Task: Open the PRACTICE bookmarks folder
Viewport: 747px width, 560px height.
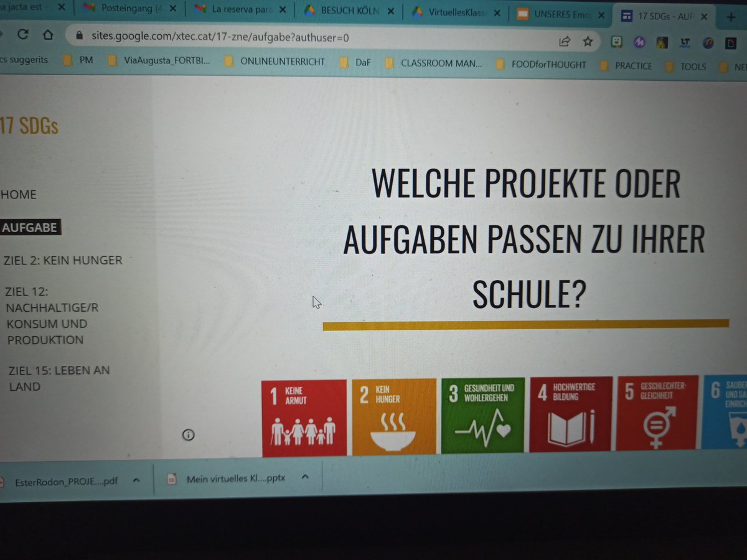Action: pos(626,65)
